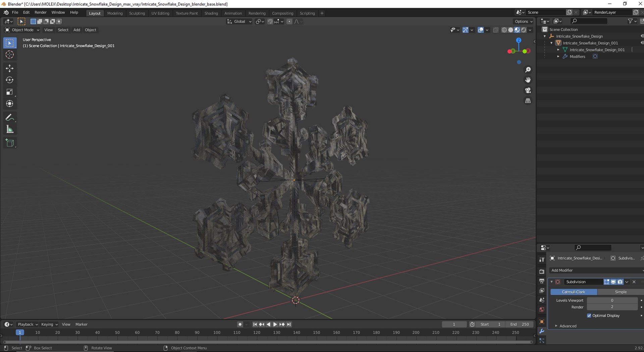The height and width of the screenshot is (352, 644).
Task: Disable the Optimal Display checkbox
Action: coord(589,316)
